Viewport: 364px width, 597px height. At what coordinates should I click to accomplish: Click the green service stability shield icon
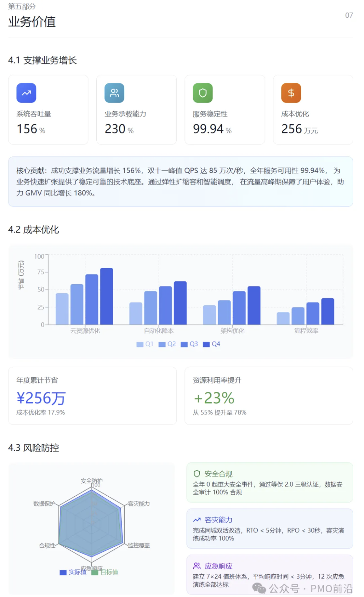203,93
